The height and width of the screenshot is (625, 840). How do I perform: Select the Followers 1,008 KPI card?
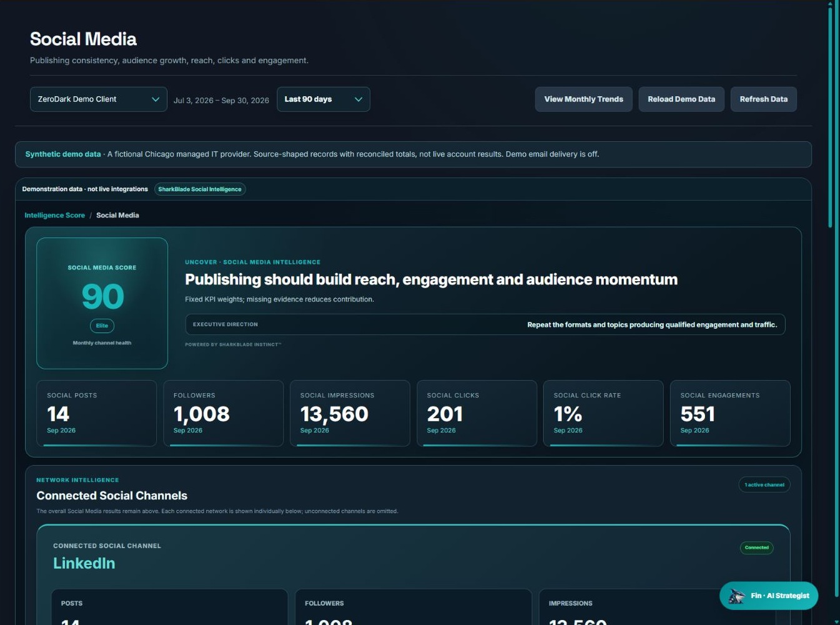coord(223,413)
